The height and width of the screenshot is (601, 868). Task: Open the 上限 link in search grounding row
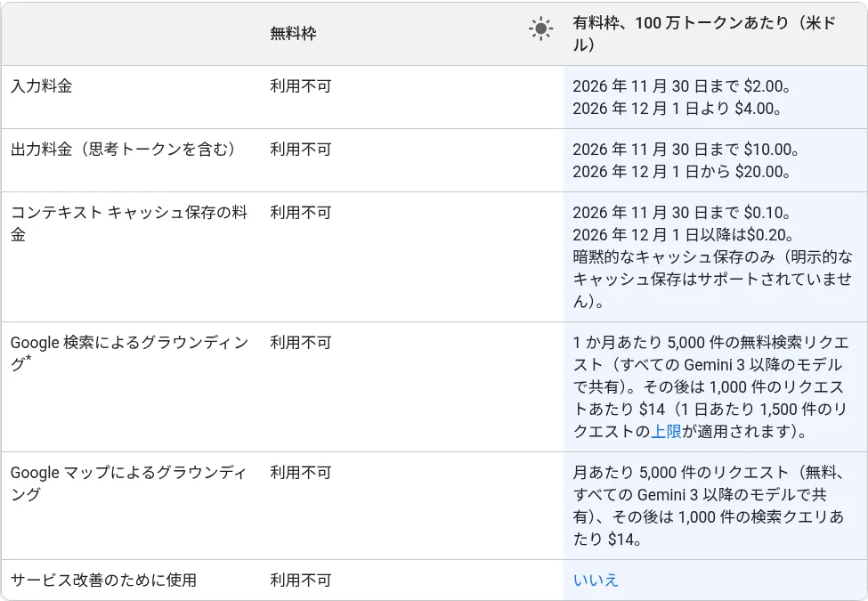click(666, 431)
